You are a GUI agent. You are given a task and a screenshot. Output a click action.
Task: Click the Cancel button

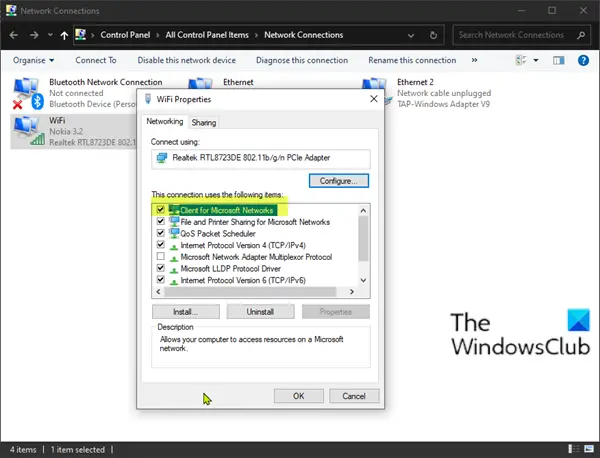354,396
